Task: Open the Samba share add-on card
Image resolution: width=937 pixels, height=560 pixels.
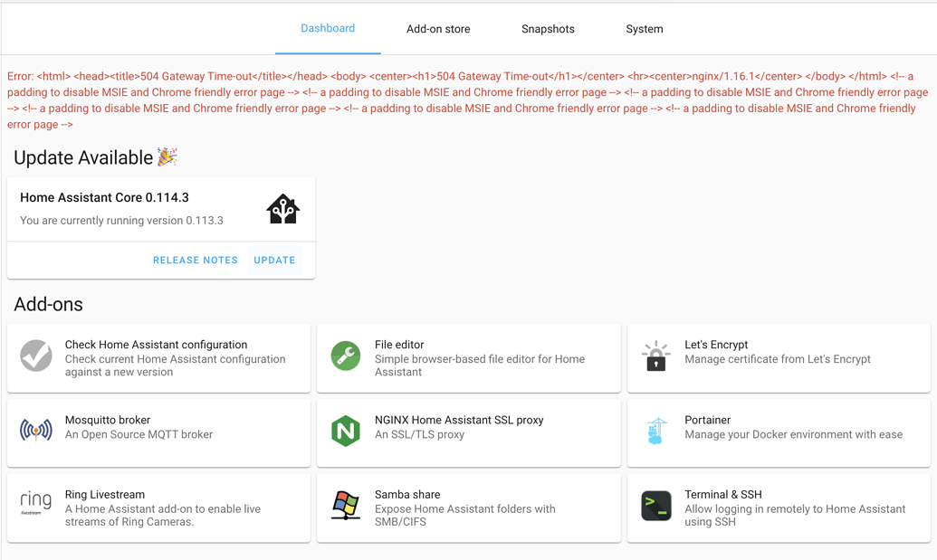Action: (468, 508)
